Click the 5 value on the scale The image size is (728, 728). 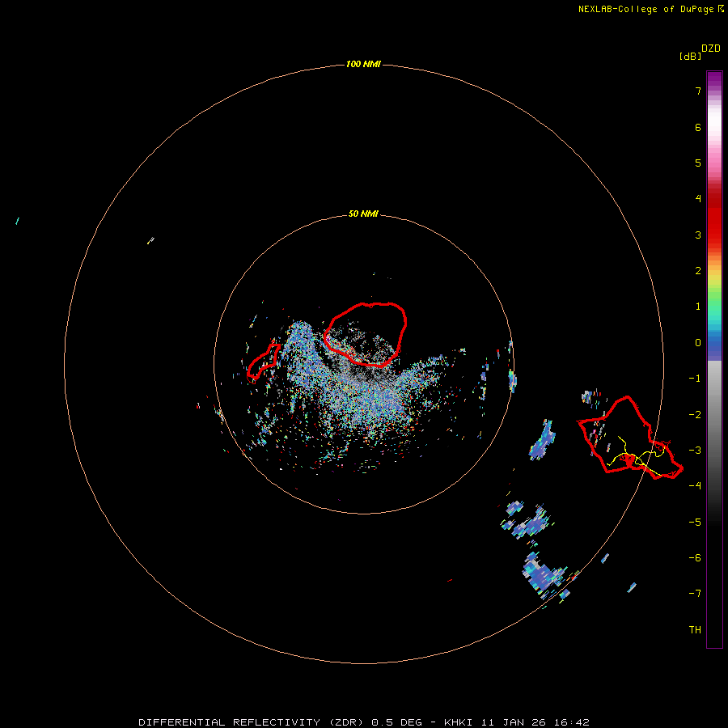coord(698,163)
